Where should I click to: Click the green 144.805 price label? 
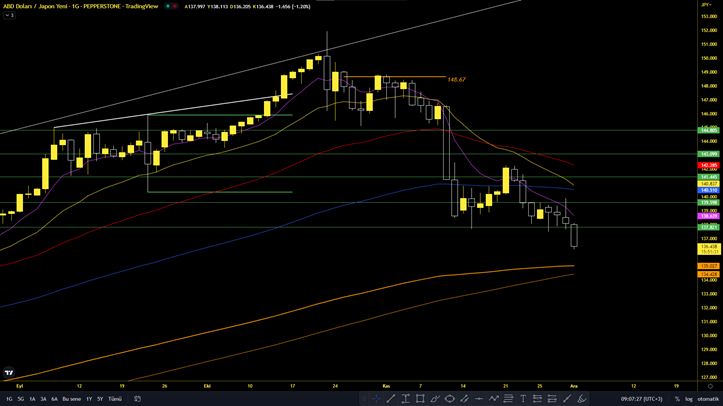point(709,131)
